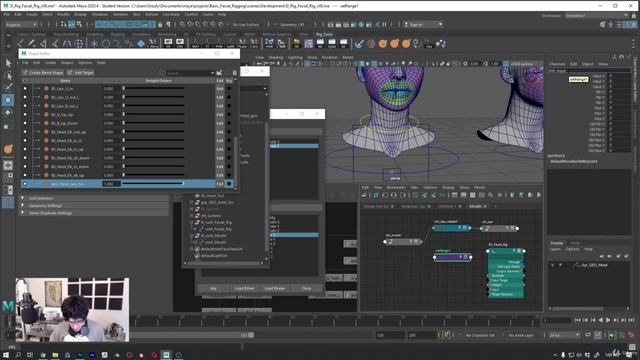Play forward on the timeline
The width and height of the screenshot is (640, 360).
click(x=608, y=320)
